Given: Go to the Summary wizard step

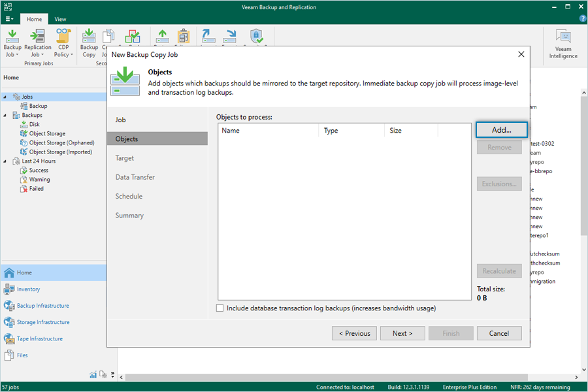Looking at the screenshot, I should (129, 216).
